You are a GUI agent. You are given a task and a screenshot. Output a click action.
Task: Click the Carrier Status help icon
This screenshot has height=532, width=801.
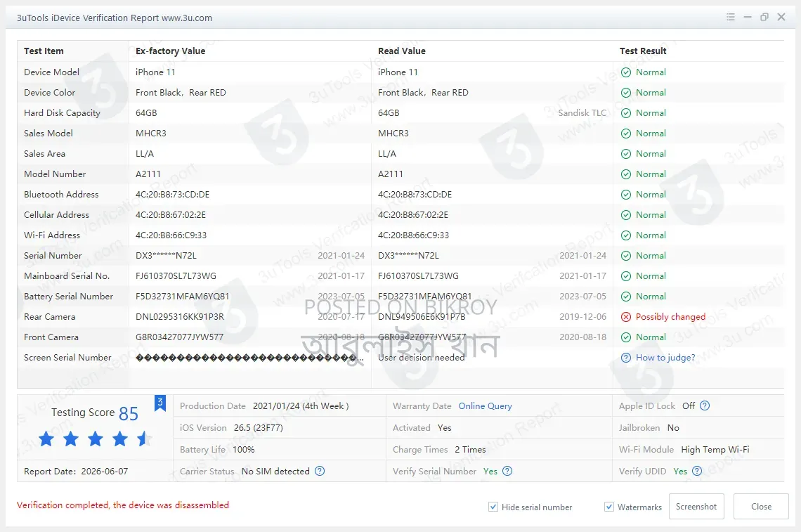[320, 471]
